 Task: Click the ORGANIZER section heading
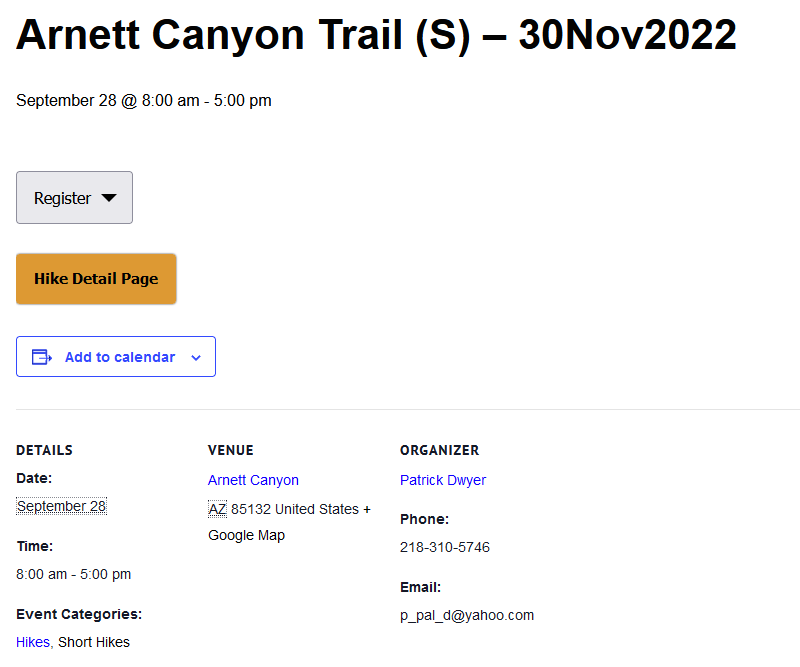(439, 450)
